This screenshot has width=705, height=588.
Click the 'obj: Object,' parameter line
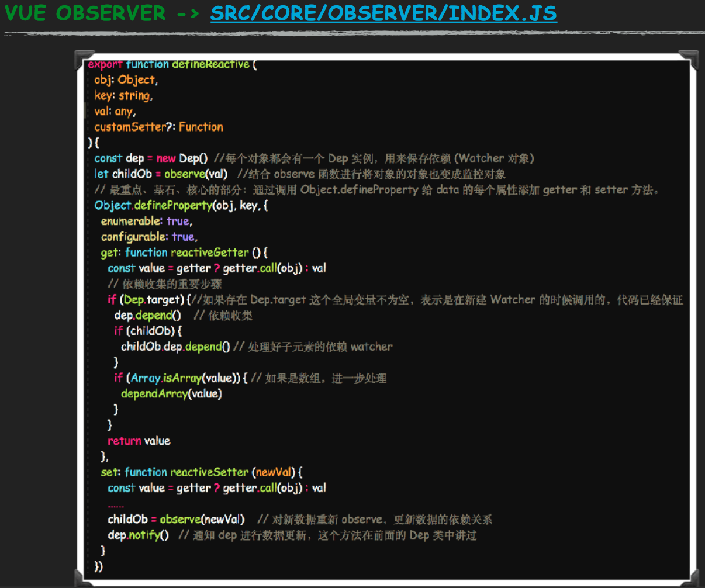pyautogui.click(x=126, y=80)
